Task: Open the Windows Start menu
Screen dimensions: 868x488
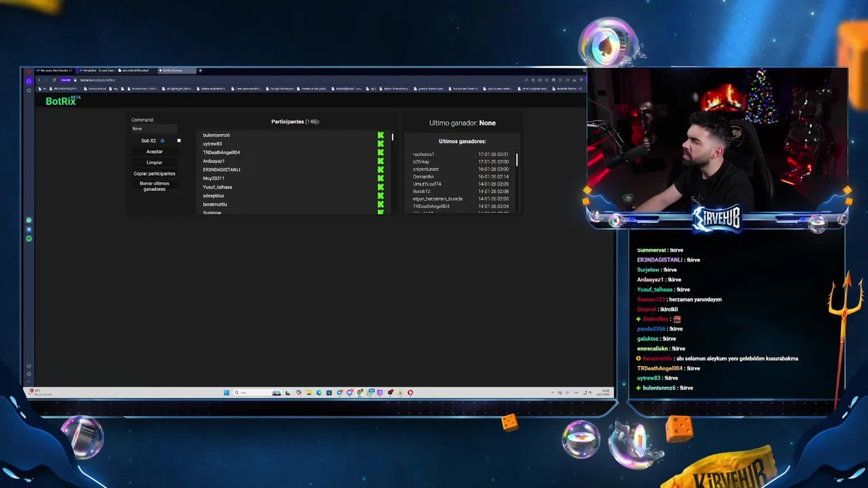Action: point(226,392)
